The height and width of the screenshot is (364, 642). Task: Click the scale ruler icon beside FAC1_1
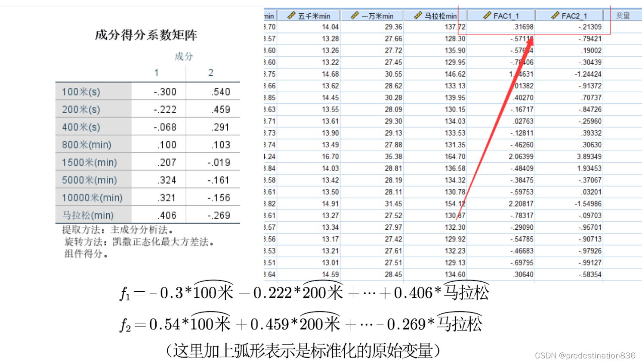click(487, 16)
